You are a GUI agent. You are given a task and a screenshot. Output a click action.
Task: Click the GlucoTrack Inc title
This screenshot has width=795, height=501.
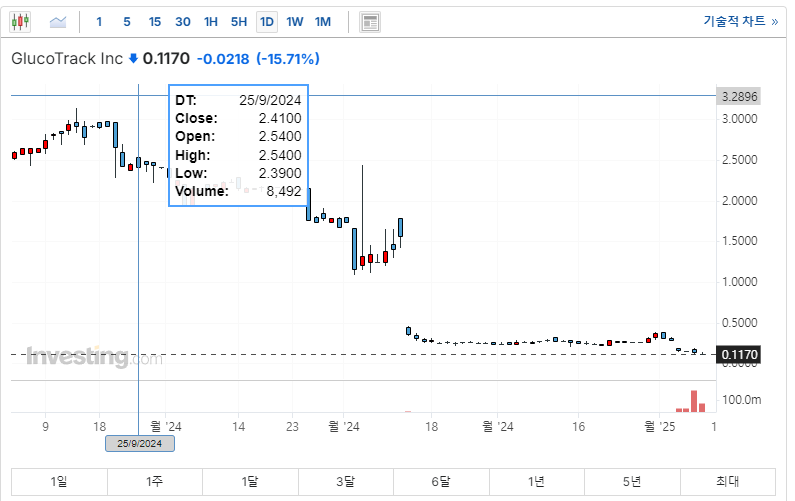pyautogui.click(x=67, y=59)
